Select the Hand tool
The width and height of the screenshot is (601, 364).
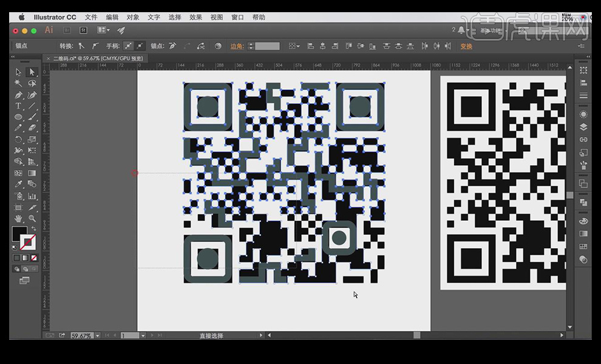click(x=18, y=218)
